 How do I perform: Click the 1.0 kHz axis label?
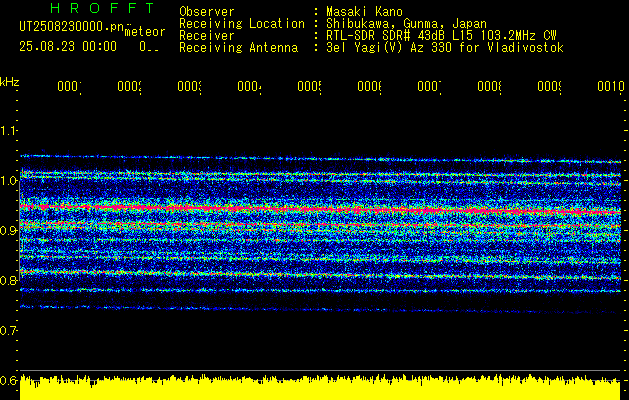point(8,180)
